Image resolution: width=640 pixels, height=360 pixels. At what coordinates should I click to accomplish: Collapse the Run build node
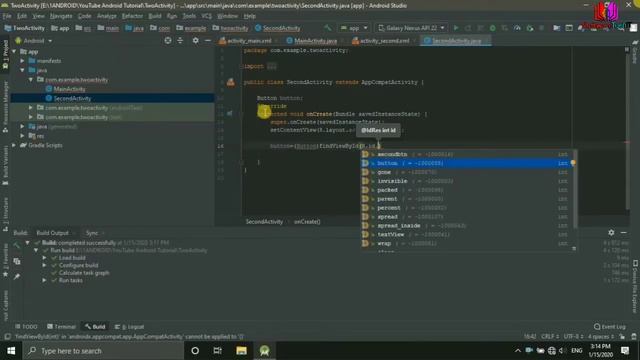point(36,250)
